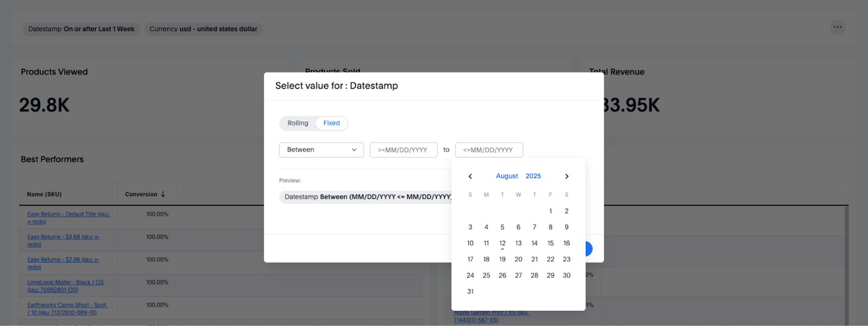Select the Fixed date mode
This screenshot has width=868, height=326.
[331, 123]
